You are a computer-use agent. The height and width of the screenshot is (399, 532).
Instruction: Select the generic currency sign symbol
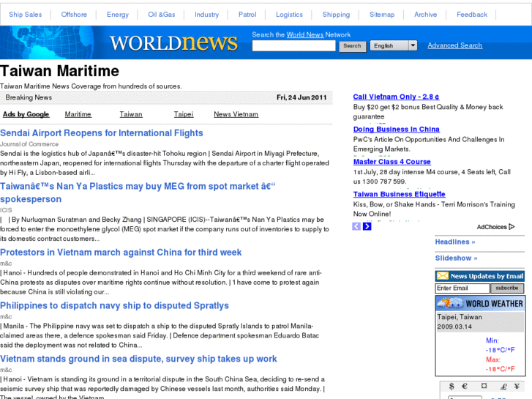(x=484, y=386)
